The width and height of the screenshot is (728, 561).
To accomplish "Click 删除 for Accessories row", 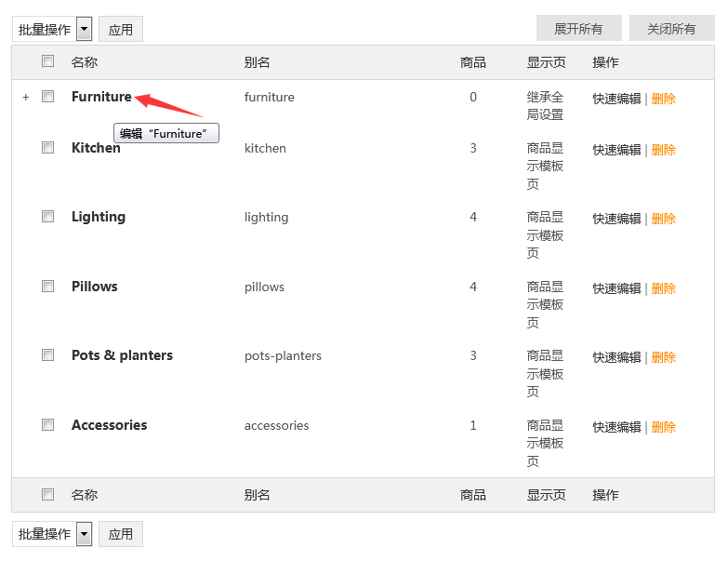I will (x=664, y=427).
